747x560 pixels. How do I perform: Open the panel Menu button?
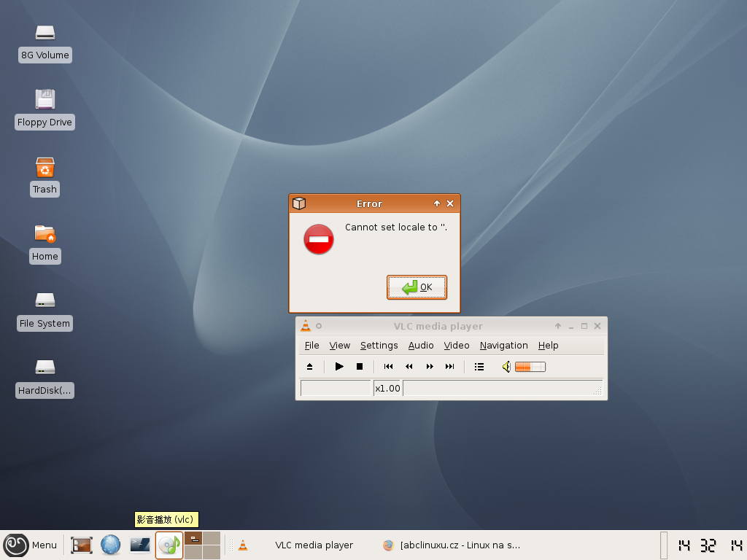coord(31,545)
